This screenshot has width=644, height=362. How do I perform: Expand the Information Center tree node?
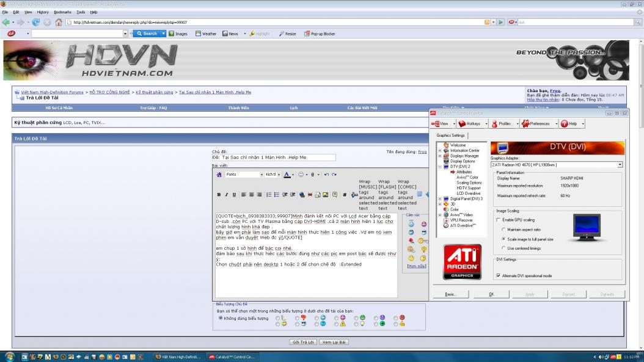pos(440,151)
